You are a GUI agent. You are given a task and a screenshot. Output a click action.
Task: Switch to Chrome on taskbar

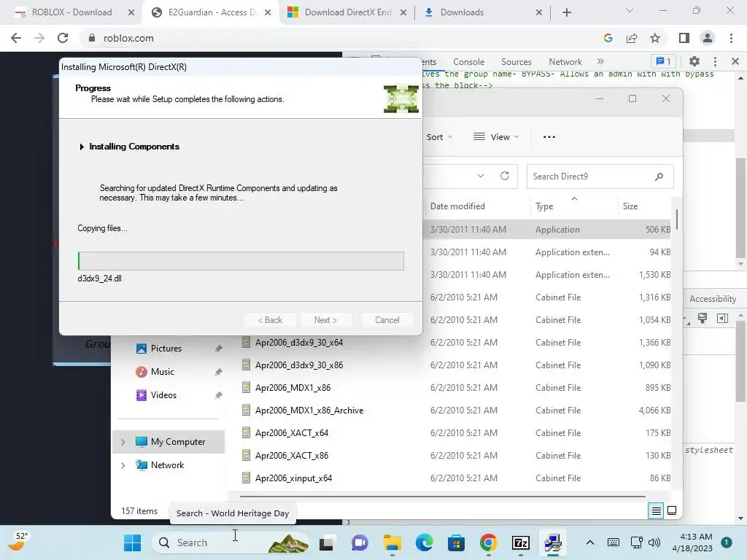(488, 542)
